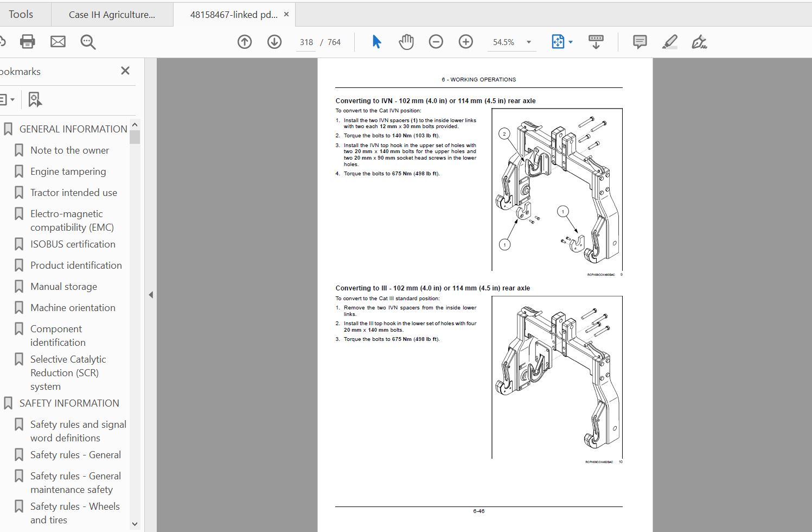Close the 48158467-linked pdf tab

coord(286,15)
